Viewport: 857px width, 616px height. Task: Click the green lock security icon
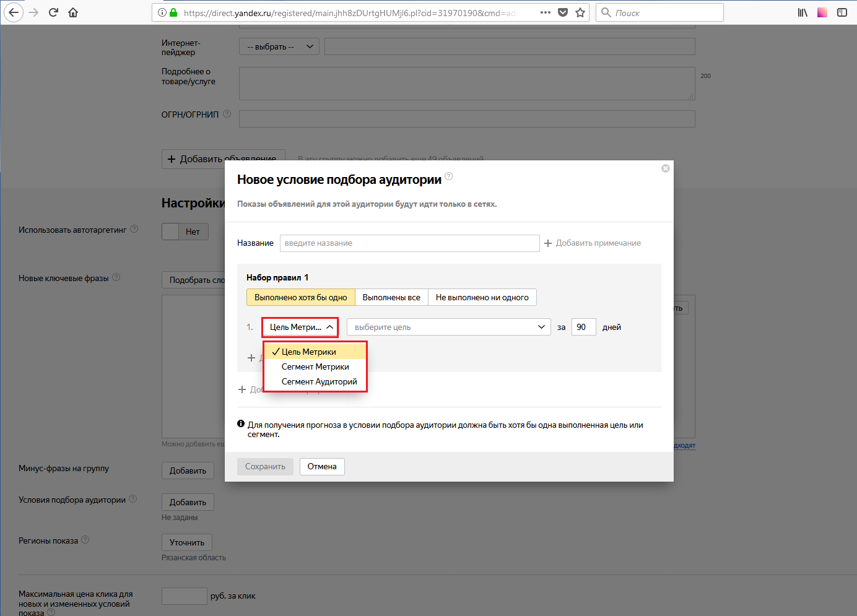point(173,12)
